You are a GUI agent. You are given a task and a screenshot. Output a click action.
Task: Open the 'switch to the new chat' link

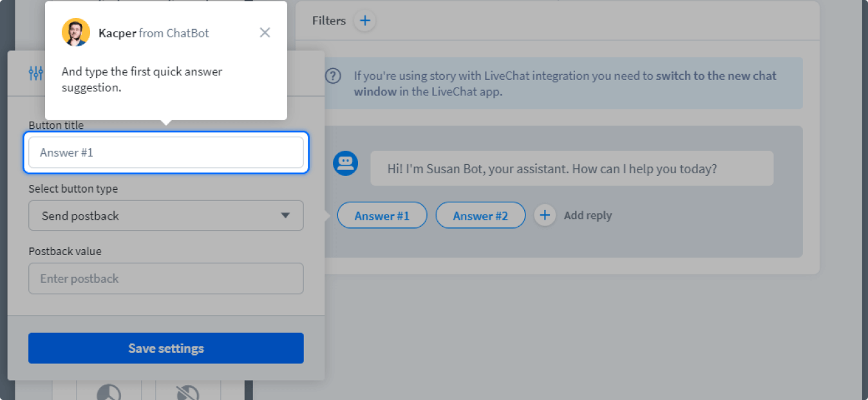[x=716, y=76]
